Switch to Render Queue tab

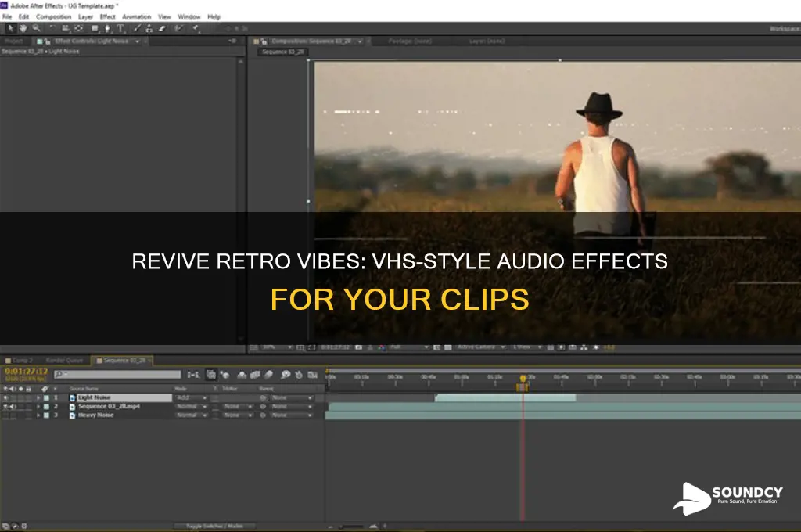click(64, 361)
